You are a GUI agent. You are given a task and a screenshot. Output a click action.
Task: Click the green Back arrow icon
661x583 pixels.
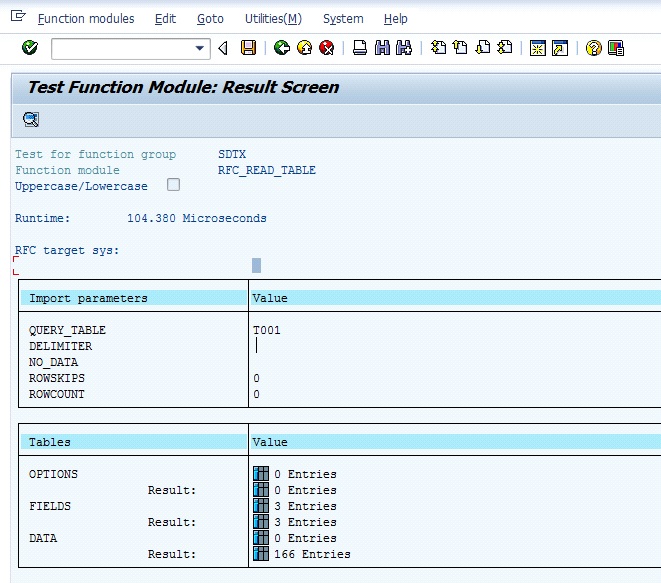point(282,48)
